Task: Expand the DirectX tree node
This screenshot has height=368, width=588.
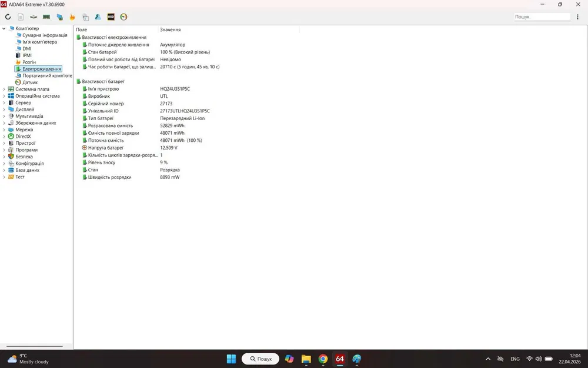Action: coord(4,137)
